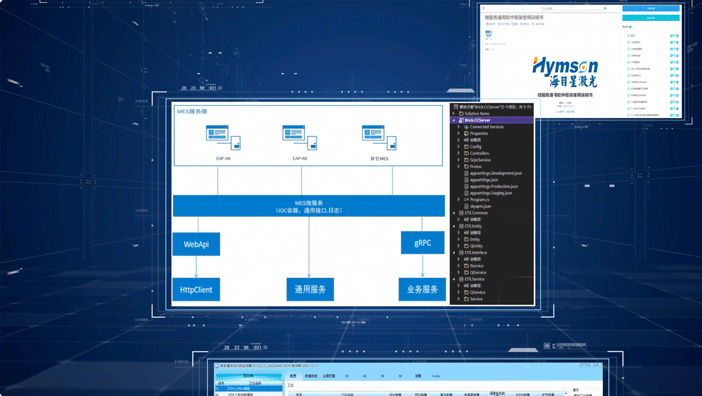Expand the Solution Items folder
702x396 pixels.
point(454,114)
